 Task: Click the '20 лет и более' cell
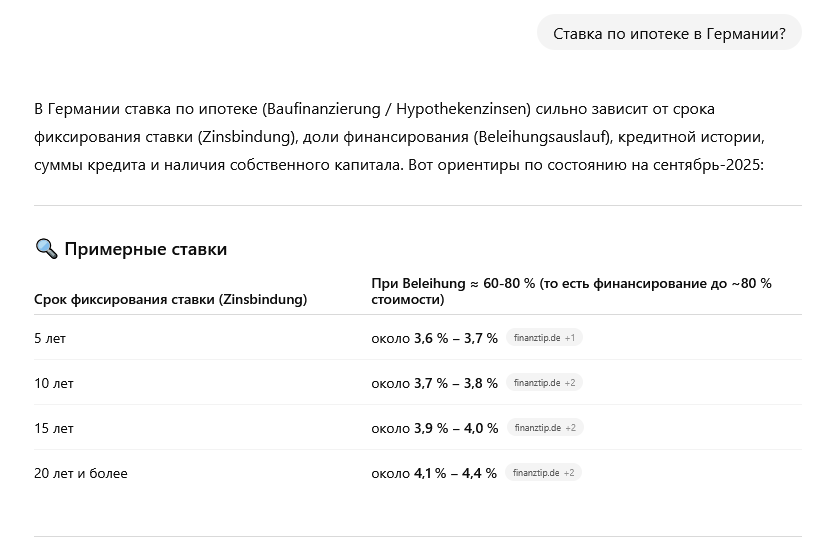click(x=81, y=473)
